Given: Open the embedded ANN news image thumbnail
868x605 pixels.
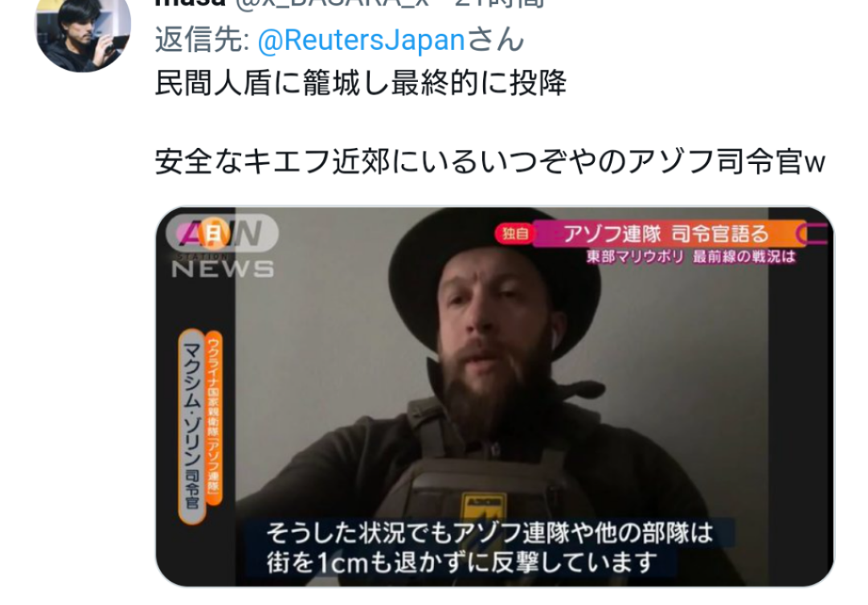Looking at the screenshot, I should tap(494, 396).
